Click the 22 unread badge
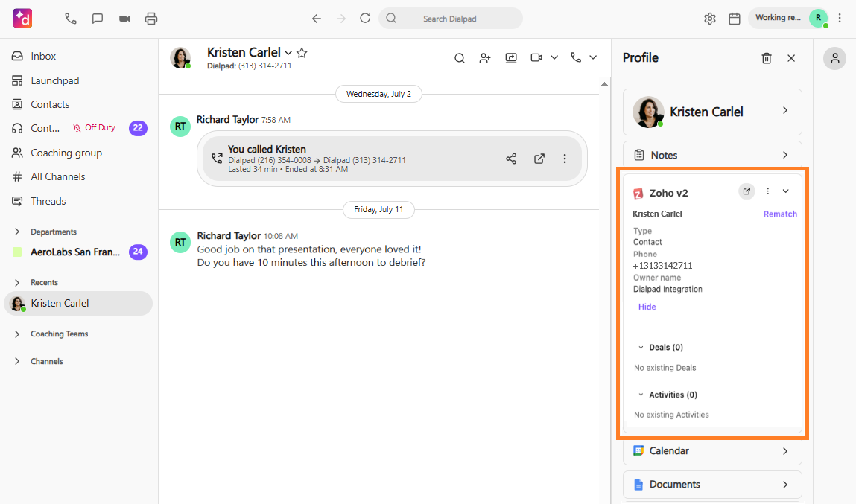Image resolution: width=856 pixels, height=504 pixels. click(138, 127)
